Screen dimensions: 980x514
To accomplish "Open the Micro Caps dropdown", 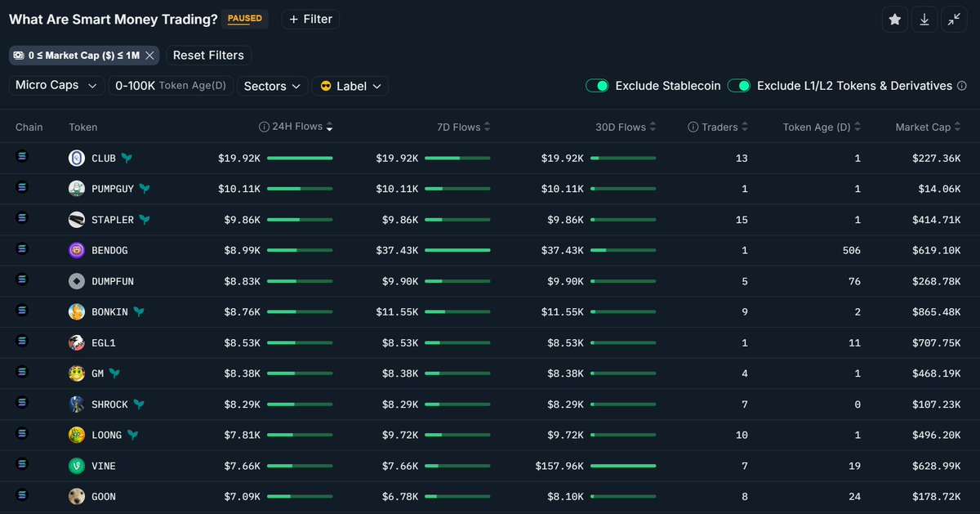I will [x=56, y=85].
